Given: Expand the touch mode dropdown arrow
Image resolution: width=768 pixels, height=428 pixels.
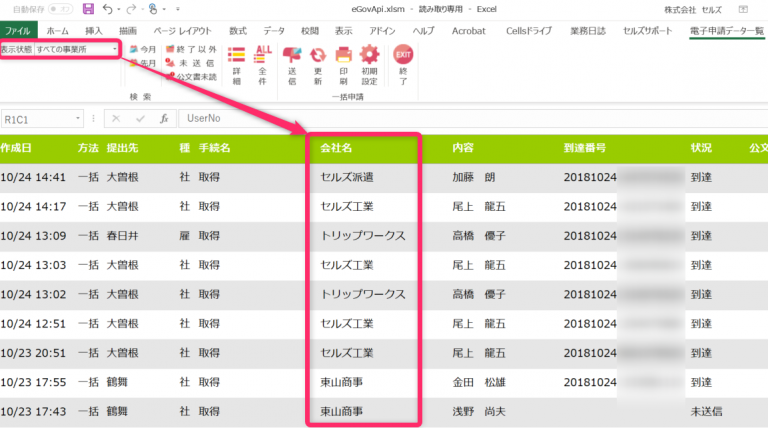Looking at the screenshot, I should coord(164,9).
